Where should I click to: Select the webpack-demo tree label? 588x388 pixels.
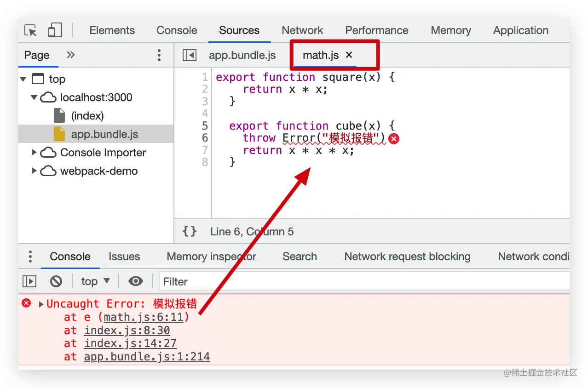pyautogui.click(x=99, y=171)
